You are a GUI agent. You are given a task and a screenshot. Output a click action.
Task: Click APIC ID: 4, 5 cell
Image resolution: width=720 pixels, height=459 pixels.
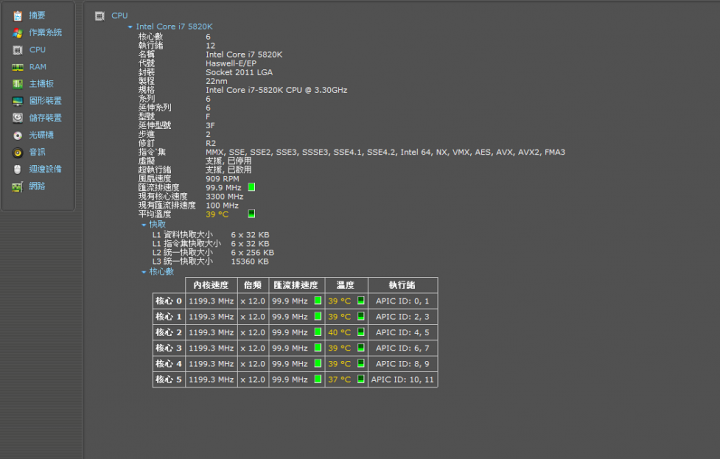403,332
